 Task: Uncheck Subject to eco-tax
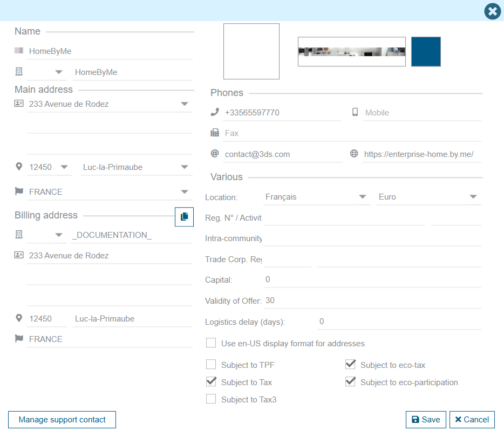click(x=350, y=365)
